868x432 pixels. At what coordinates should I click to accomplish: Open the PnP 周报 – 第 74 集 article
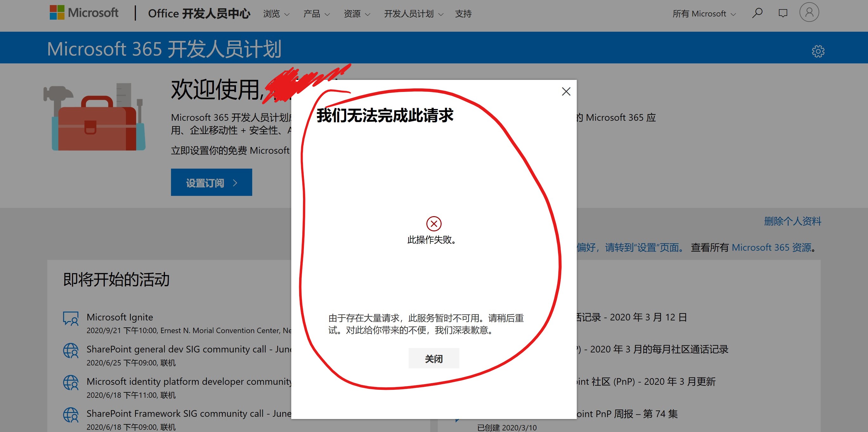[627, 414]
